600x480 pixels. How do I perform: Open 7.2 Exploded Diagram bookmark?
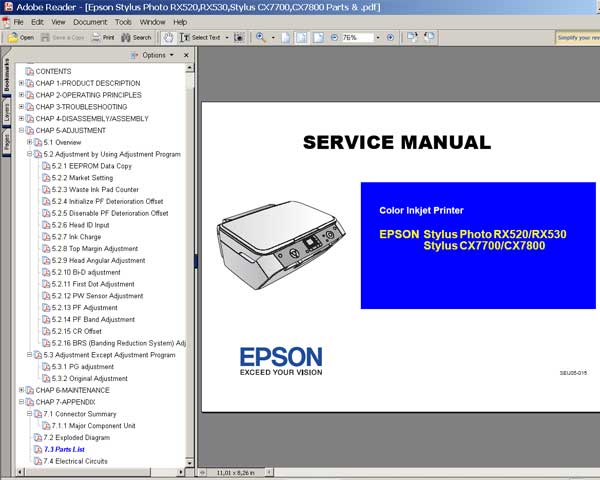77,438
